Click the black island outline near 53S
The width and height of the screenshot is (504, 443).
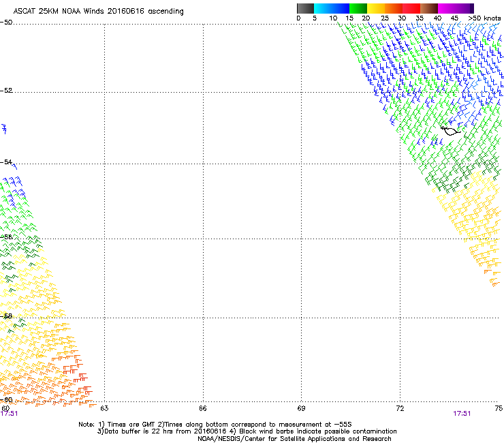pos(450,131)
